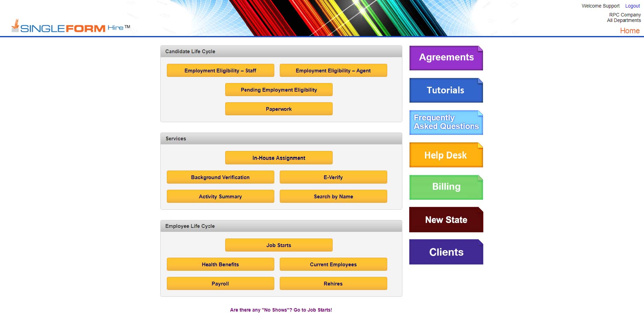This screenshot has height=315, width=644.
Task: Click the SingleForm Hire logo
Action: click(70, 27)
